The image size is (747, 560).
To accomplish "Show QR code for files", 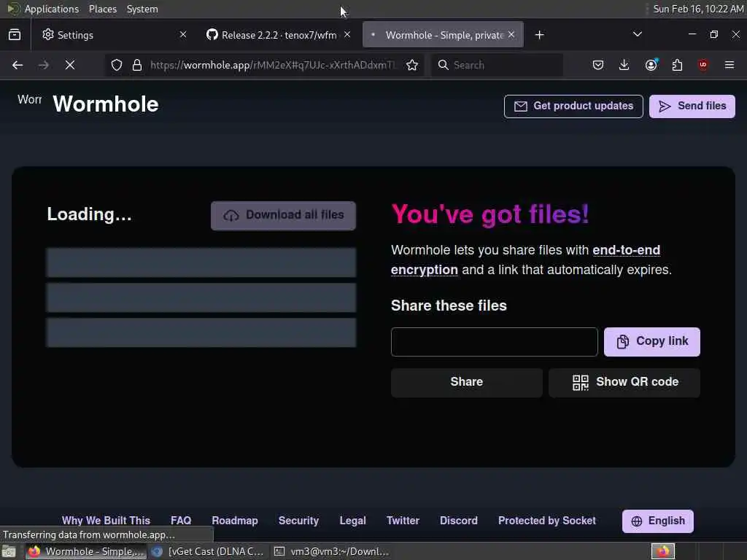I will point(624,382).
